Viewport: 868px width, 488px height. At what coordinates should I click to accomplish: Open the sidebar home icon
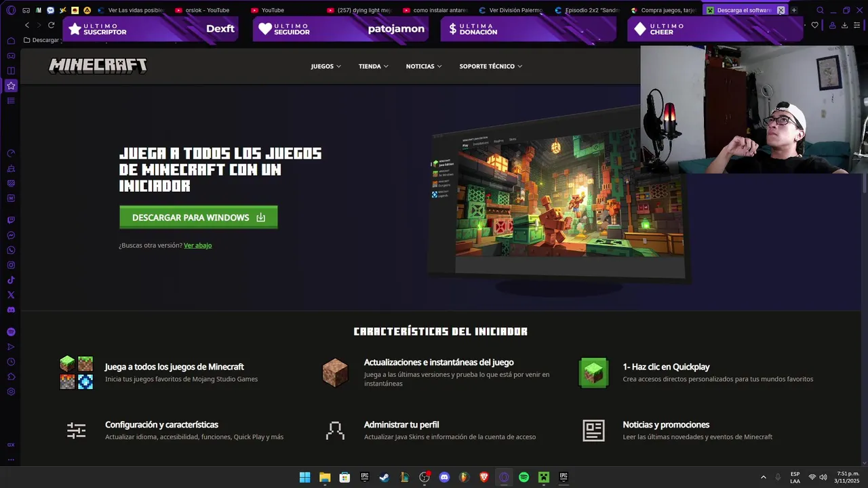11,41
